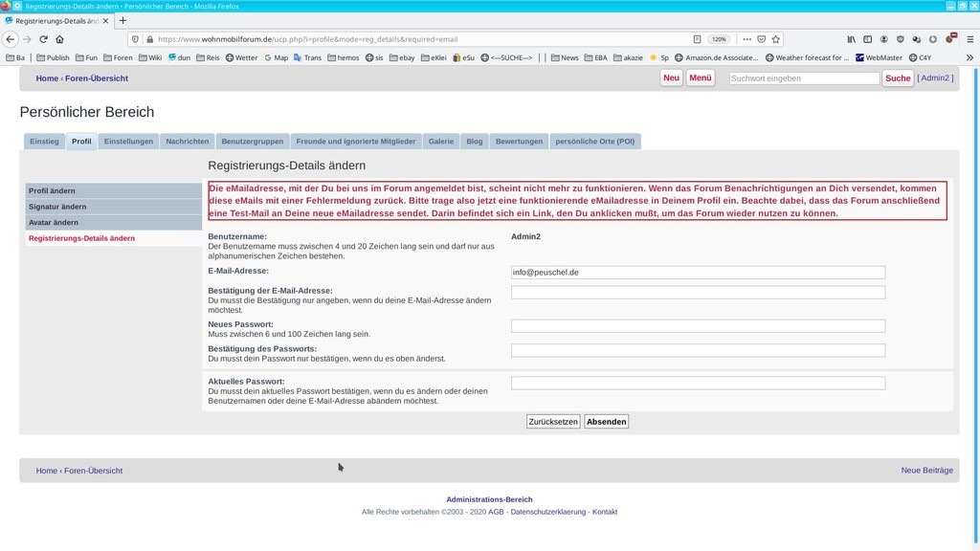
Task: Submit the form with Absenden
Action: [606, 422]
